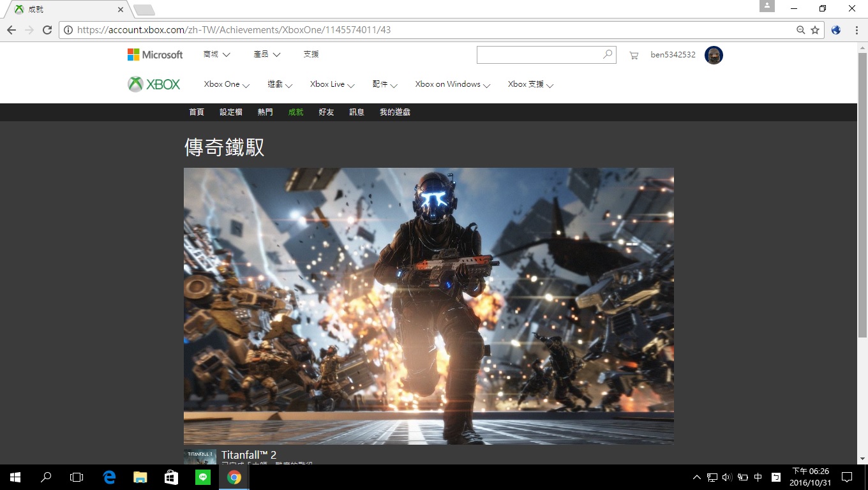This screenshot has height=490, width=868.
Task: Go to the 首頁 tab
Action: 197,112
